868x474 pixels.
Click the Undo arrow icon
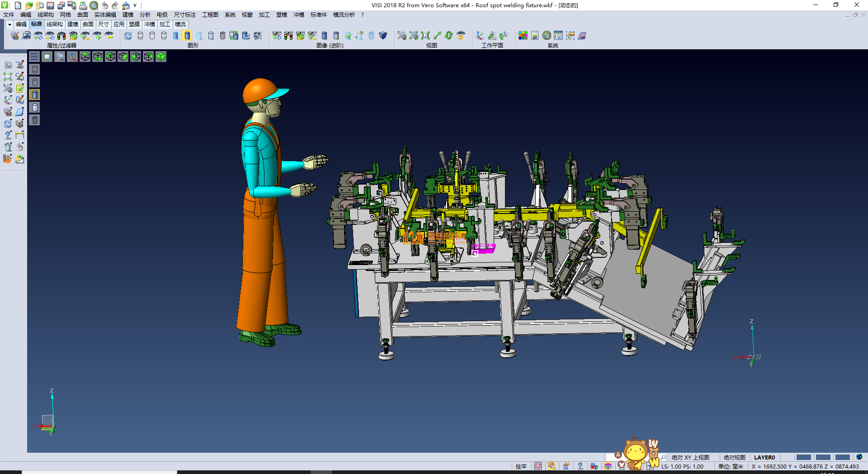point(104,5)
